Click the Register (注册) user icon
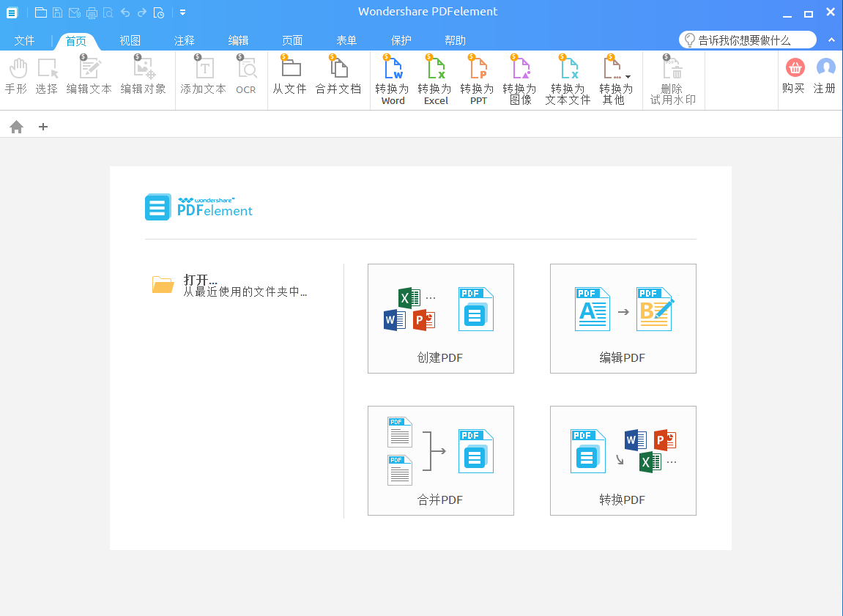 point(825,69)
